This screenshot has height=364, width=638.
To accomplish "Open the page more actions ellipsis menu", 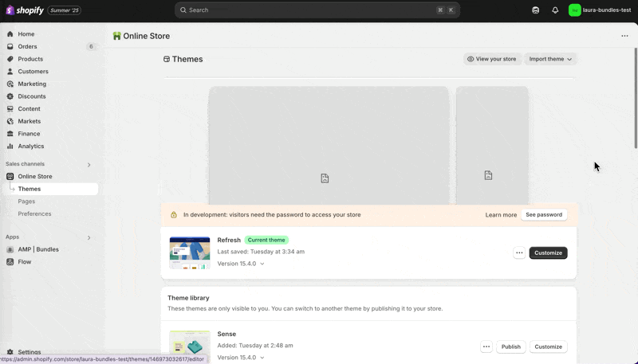I will pyautogui.click(x=624, y=36).
